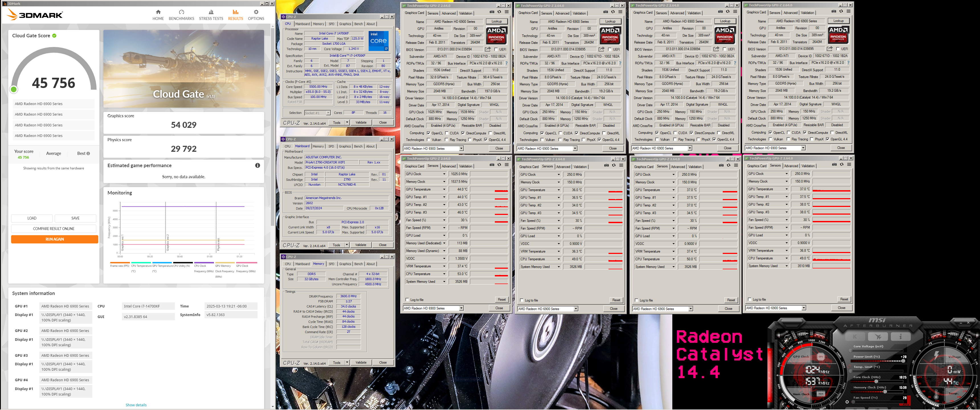Switch to Validation tab in GPU-Z showing 1025 MHz

point(466,13)
